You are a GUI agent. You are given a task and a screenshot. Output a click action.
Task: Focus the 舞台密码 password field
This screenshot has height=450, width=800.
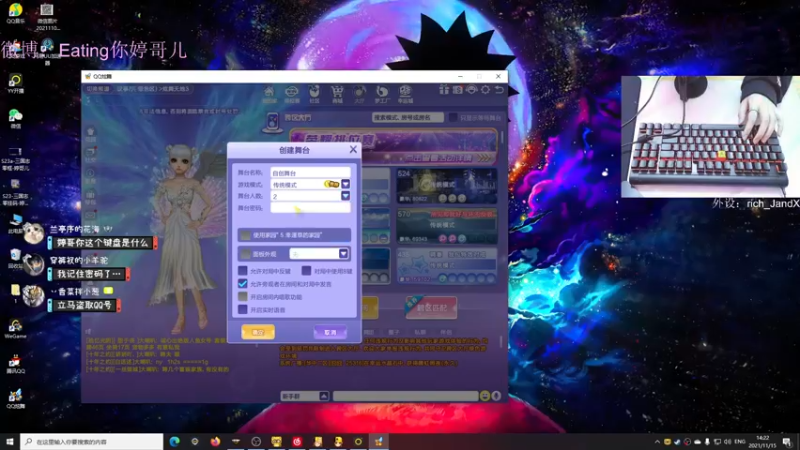pyautogui.click(x=310, y=208)
